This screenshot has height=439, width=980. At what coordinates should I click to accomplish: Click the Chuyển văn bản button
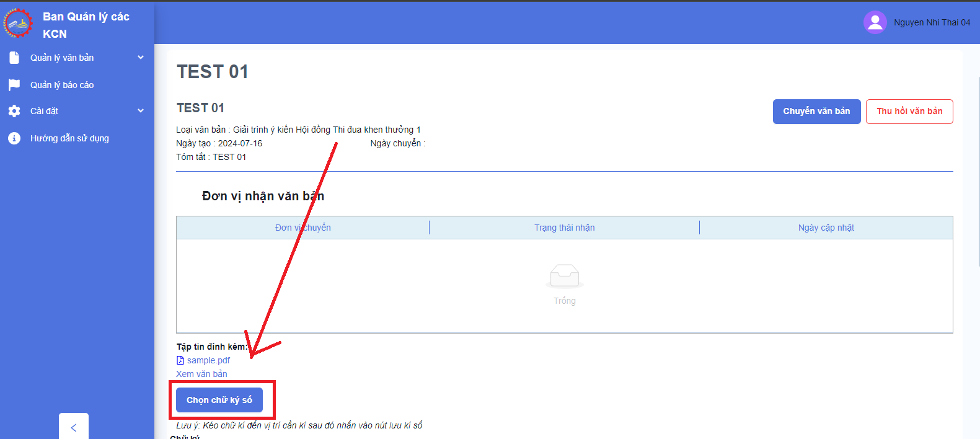(x=816, y=112)
